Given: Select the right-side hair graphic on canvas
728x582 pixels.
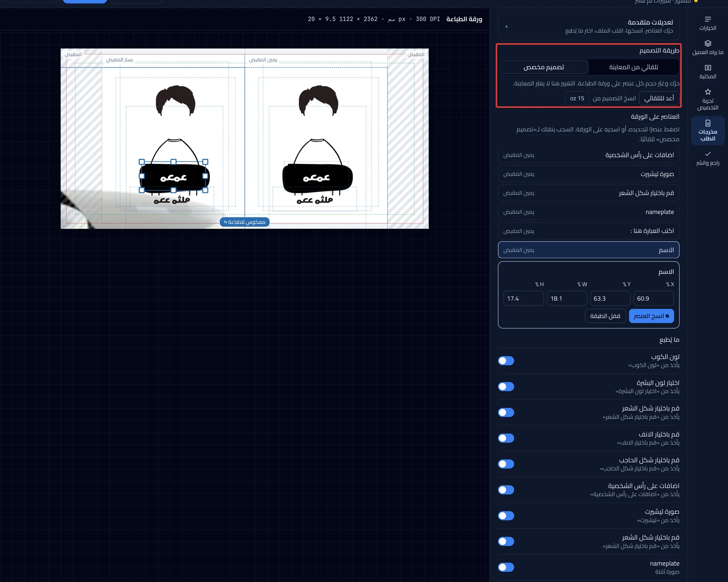Looking at the screenshot, I should click(318, 100).
